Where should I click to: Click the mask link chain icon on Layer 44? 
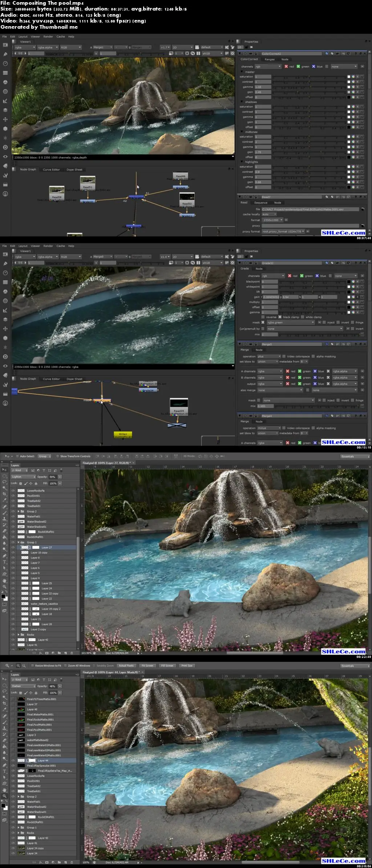tap(27, 760)
